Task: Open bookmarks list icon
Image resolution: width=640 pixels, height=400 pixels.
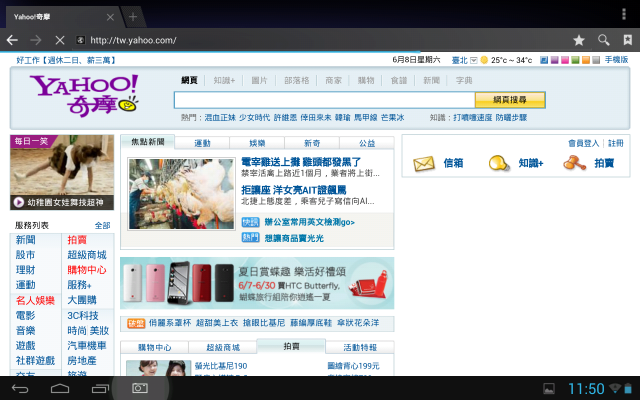Action: (x=628, y=40)
